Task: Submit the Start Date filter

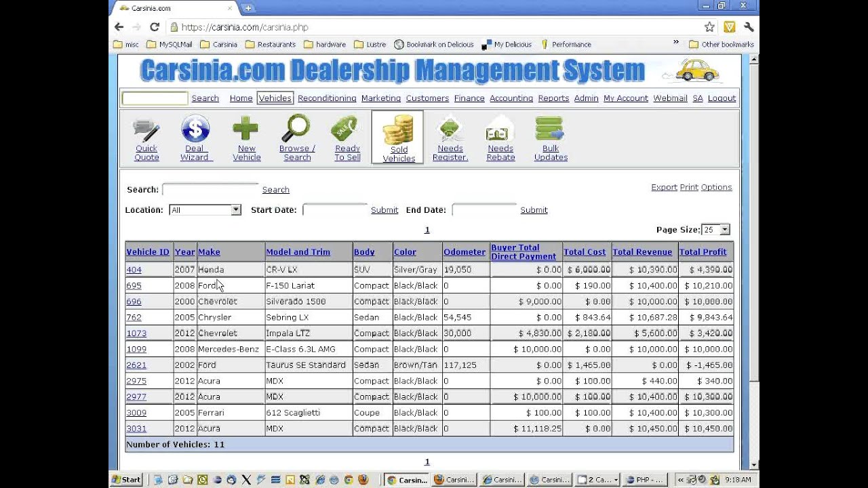Action: (384, 210)
